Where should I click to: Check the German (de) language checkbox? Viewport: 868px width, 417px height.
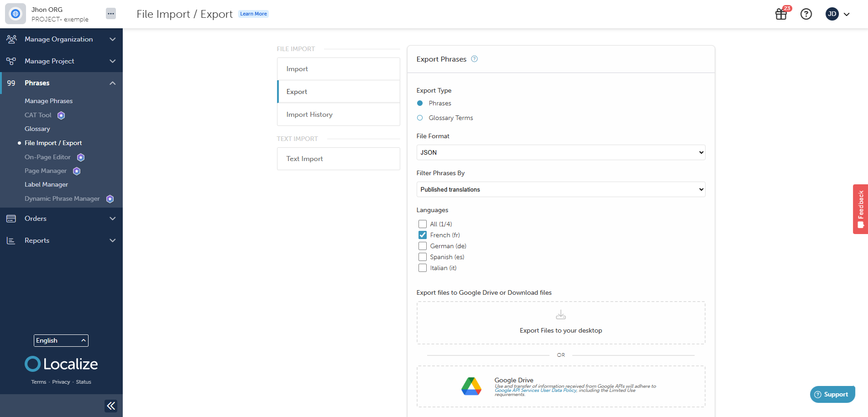pyautogui.click(x=422, y=246)
